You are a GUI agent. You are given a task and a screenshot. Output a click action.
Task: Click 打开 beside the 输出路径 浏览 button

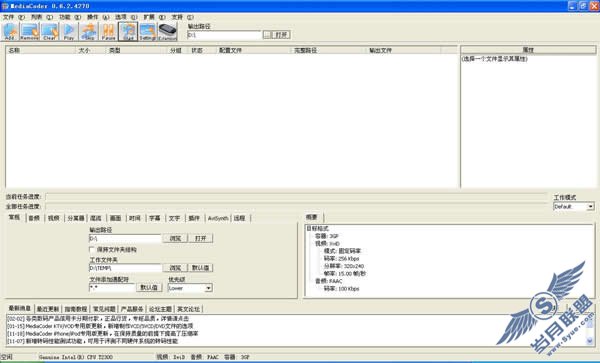coord(201,238)
